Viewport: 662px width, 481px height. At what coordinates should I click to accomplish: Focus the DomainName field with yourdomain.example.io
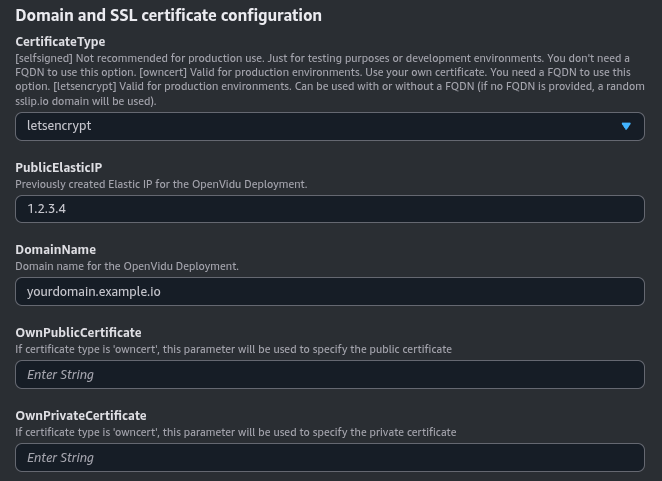329,291
